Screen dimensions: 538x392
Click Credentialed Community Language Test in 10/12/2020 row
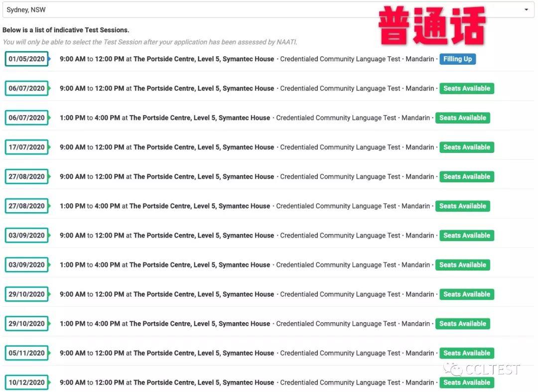pos(340,383)
